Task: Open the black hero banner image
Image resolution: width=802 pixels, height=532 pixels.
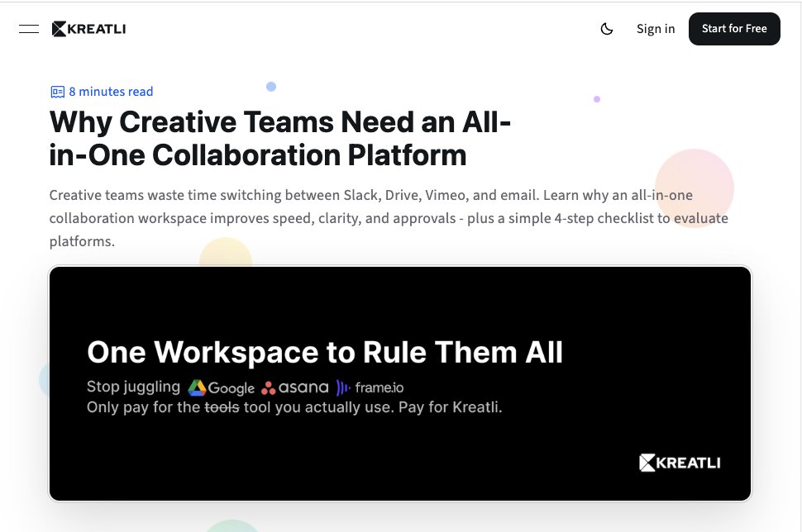Action: point(400,383)
